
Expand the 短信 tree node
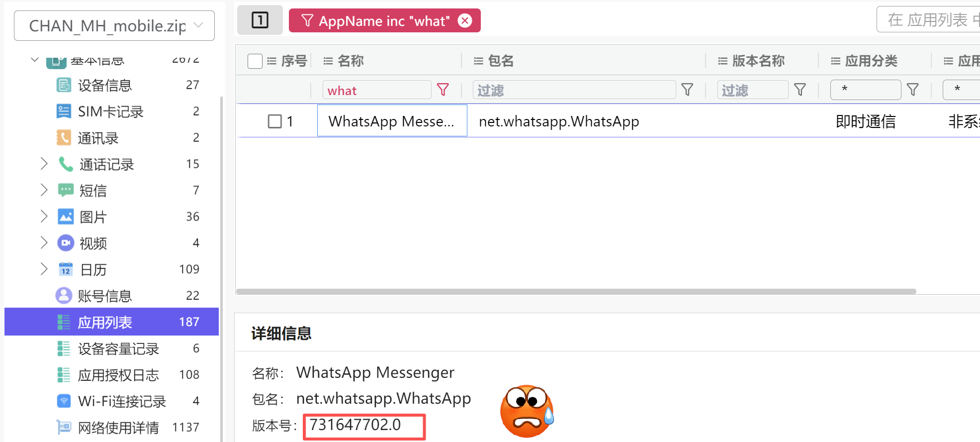click(44, 190)
